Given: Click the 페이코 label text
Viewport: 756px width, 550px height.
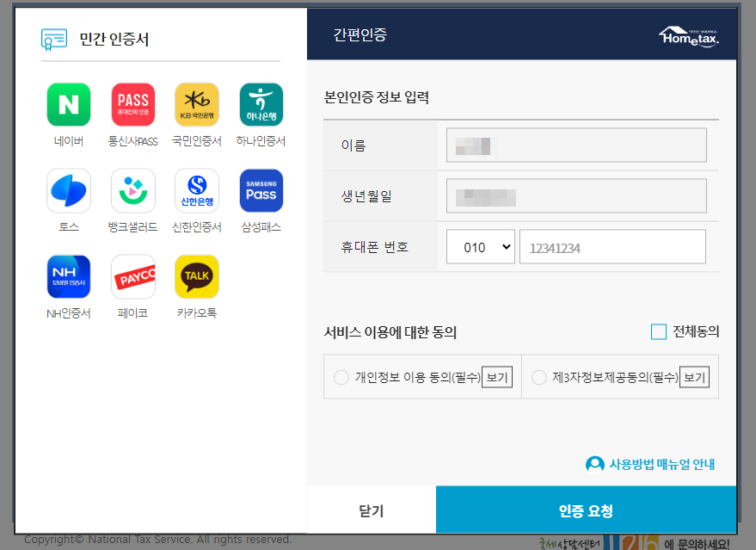Looking at the screenshot, I should tap(133, 313).
